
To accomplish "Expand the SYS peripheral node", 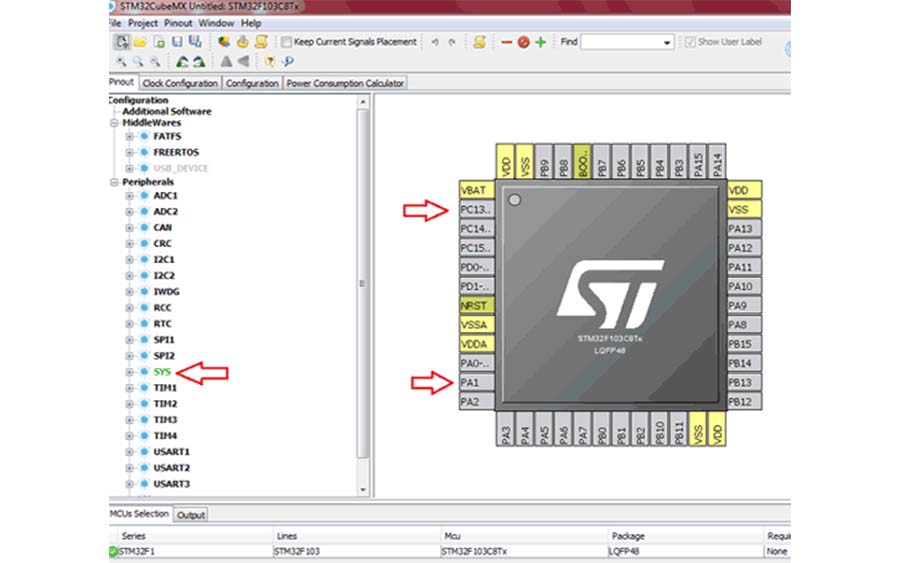I will (129, 372).
